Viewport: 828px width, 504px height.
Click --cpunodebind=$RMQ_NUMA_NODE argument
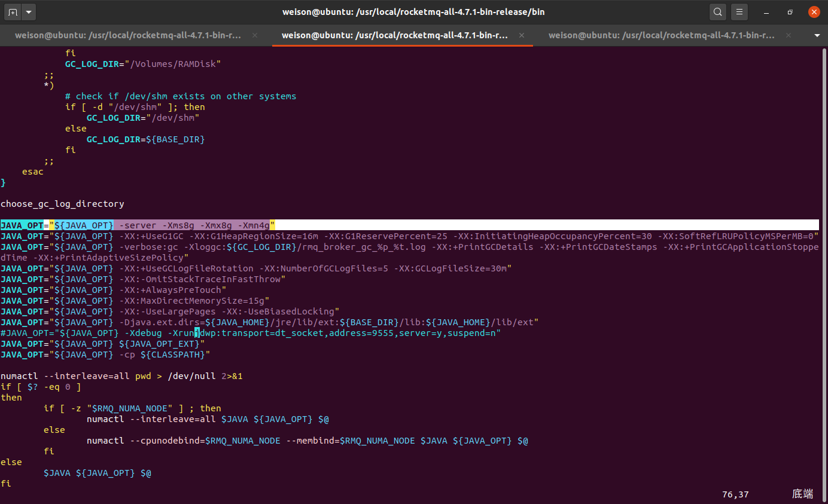point(205,441)
